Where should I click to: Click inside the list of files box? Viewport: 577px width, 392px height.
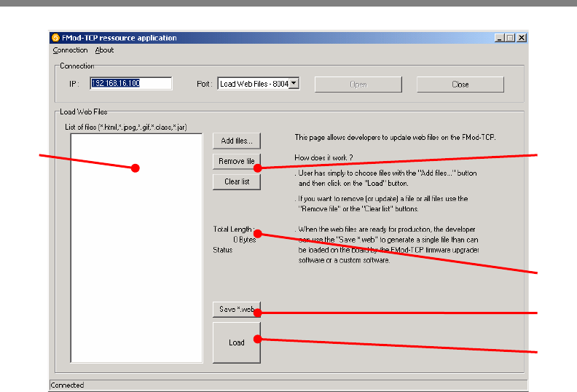[x=136, y=248]
